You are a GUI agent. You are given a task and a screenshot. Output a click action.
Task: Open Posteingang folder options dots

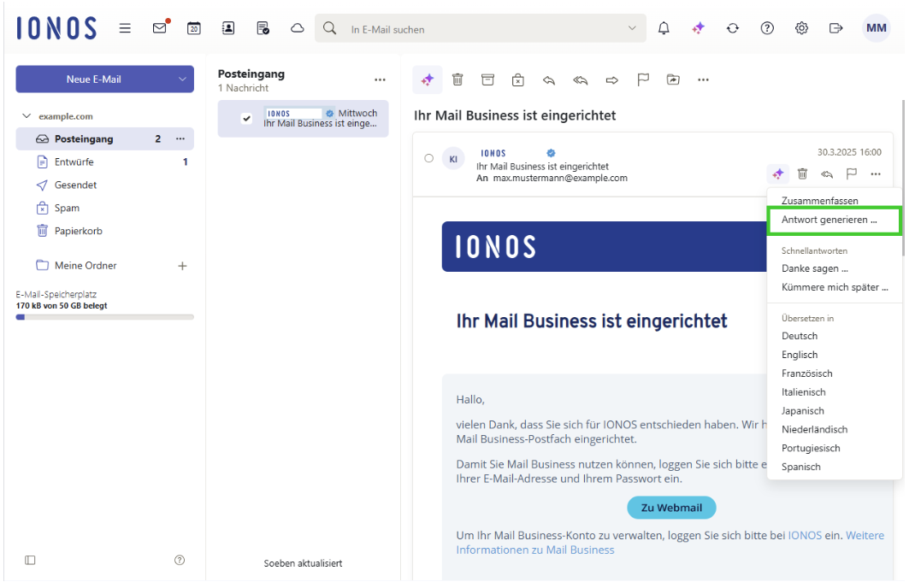(180, 138)
